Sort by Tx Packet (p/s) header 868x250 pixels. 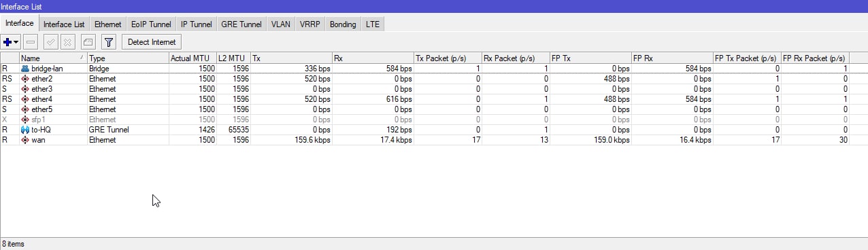[x=448, y=58]
